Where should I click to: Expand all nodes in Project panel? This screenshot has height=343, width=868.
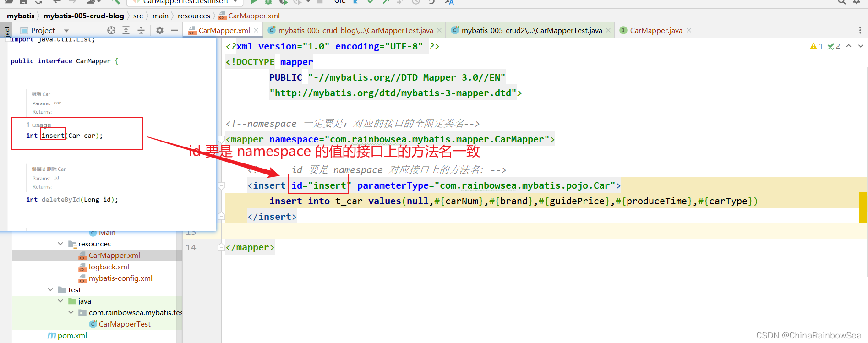[x=126, y=30]
